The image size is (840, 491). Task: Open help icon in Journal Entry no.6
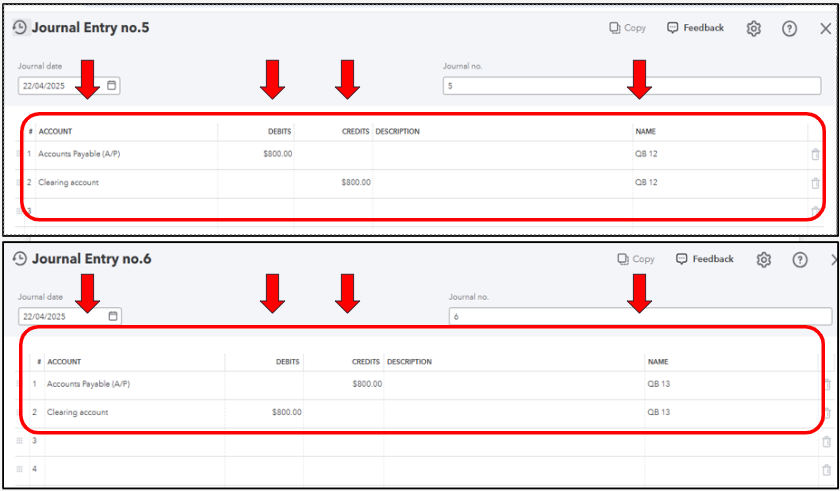tap(800, 260)
